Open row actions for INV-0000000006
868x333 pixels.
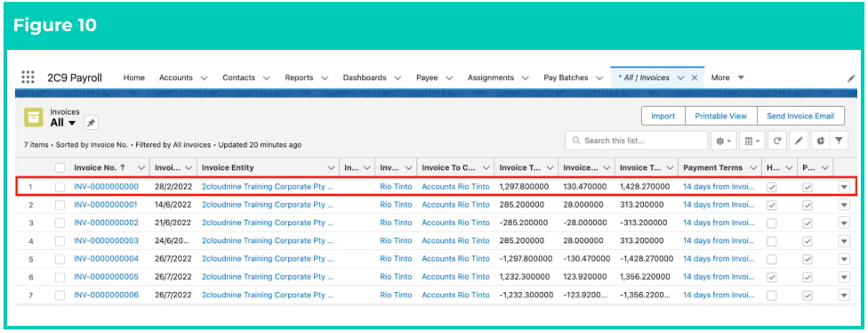coord(844,295)
